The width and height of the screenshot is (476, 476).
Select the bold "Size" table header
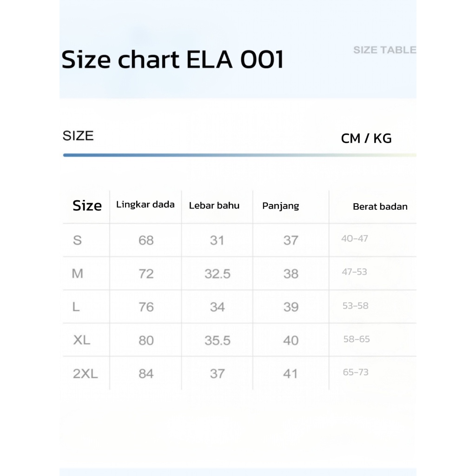87,205
